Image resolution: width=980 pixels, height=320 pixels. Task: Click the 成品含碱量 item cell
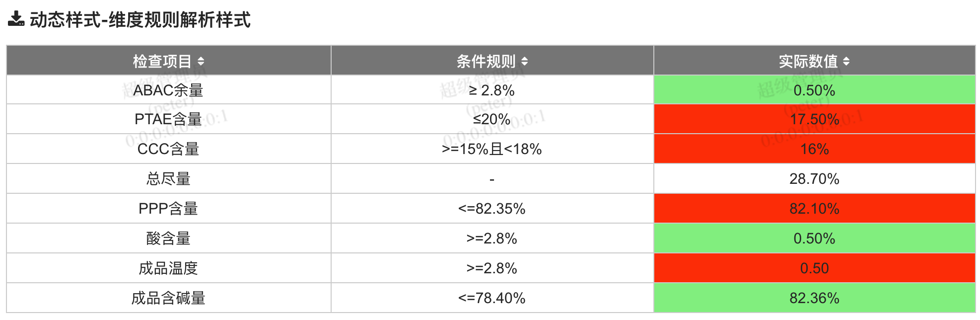pyautogui.click(x=169, y=298)
